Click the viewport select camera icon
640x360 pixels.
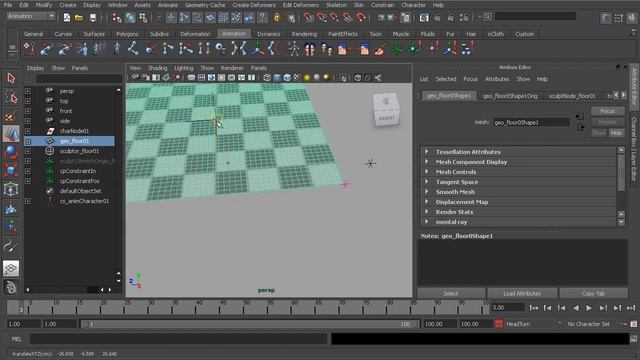tap(135, 78)
